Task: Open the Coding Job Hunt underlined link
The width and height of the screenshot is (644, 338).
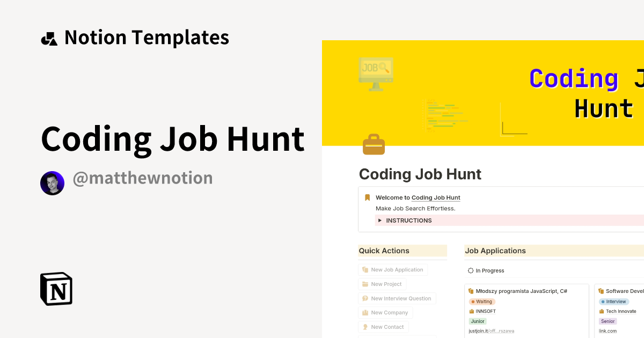Action: pyautogui.click(x=436, y=197)
